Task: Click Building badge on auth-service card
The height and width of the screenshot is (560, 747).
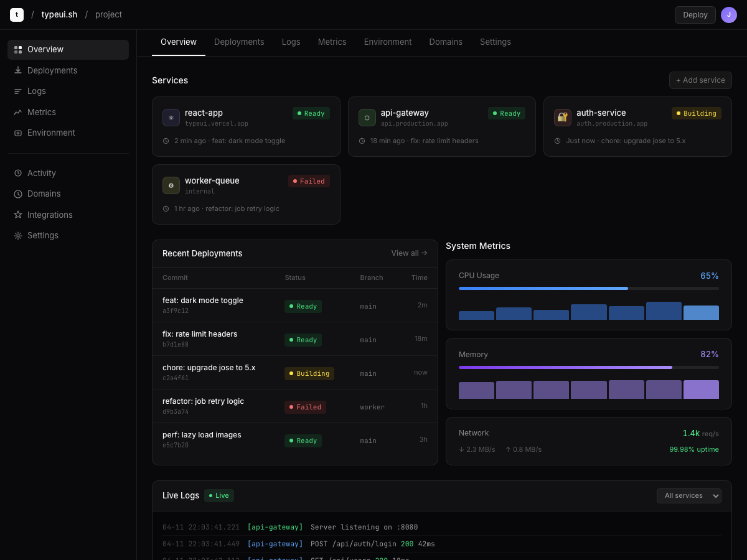Action: (x=697, y=113)
